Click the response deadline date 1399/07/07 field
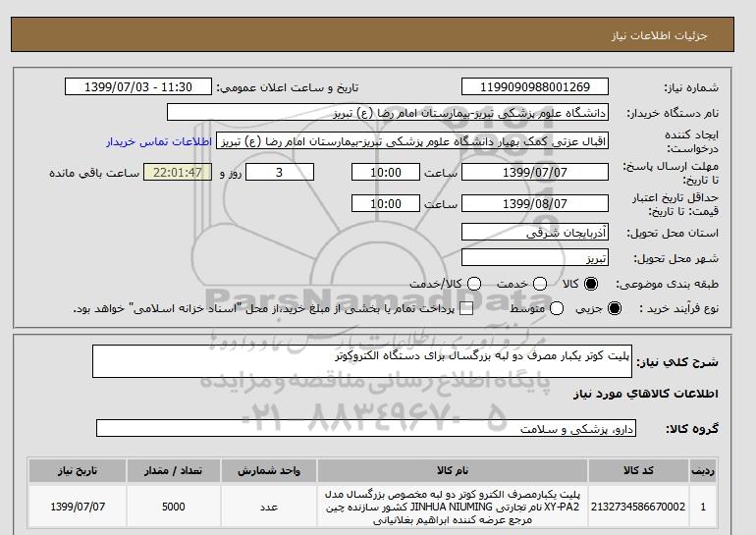This screenshot has height=535, width=756. (x=535, y=172)
